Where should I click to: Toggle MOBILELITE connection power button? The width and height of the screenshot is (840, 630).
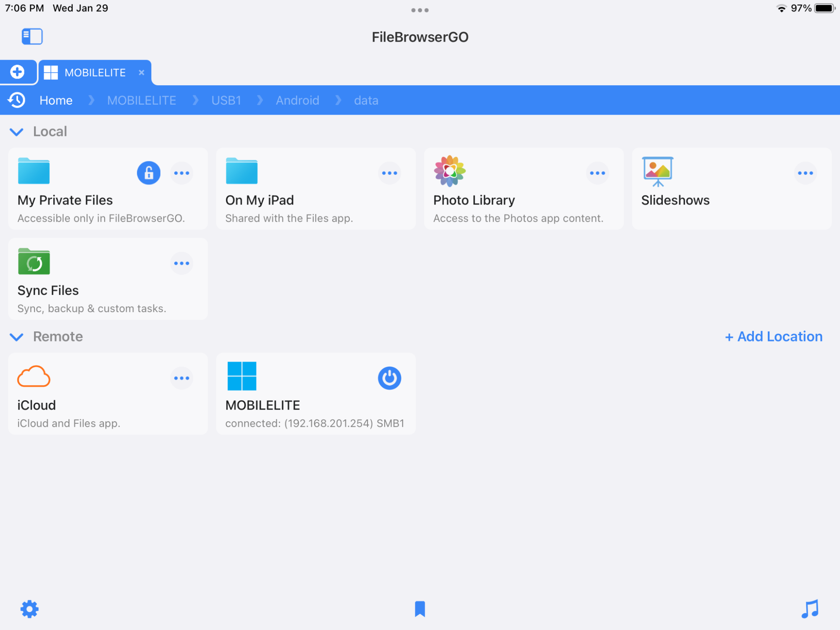click(x=389, y=378)
